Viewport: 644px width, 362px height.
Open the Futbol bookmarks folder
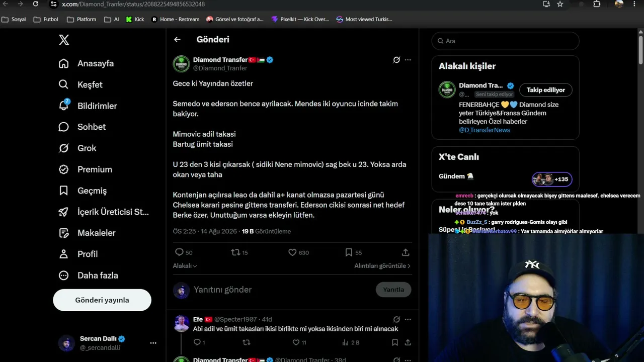coord(46,20)
